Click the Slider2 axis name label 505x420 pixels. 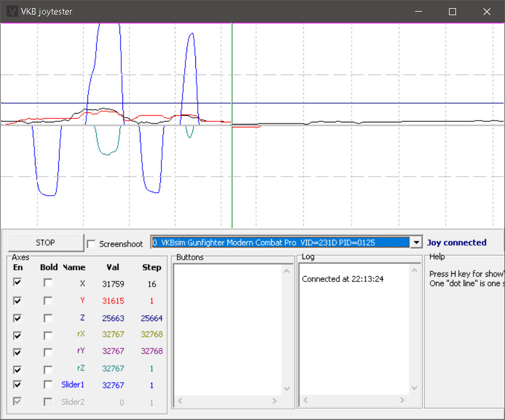[x=73, y=402]
